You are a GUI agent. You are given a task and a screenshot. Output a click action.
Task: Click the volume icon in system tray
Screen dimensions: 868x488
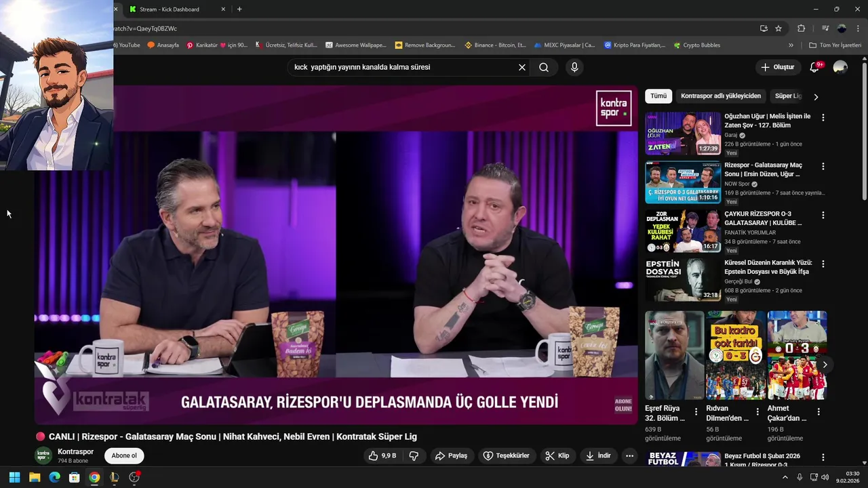coord(825,477)
